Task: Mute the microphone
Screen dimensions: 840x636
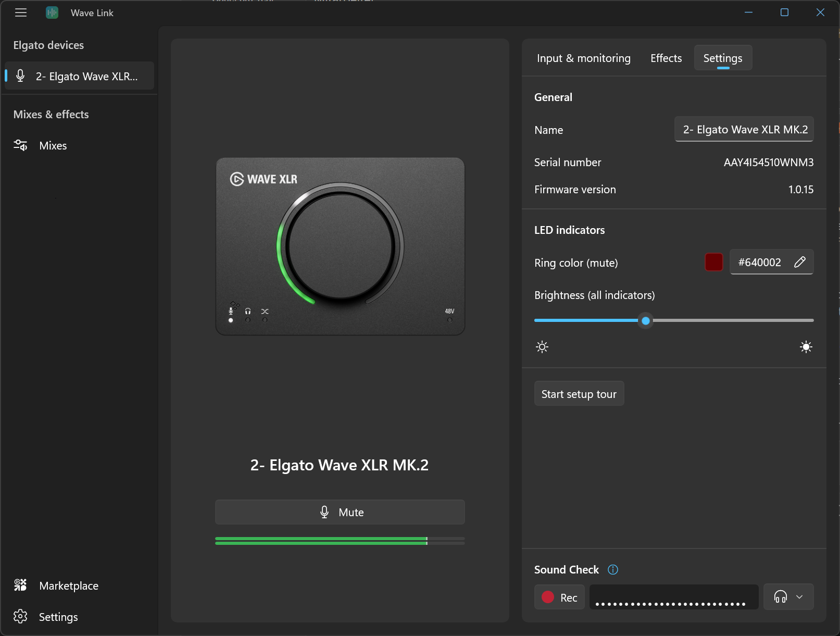Action: point(340,512)
